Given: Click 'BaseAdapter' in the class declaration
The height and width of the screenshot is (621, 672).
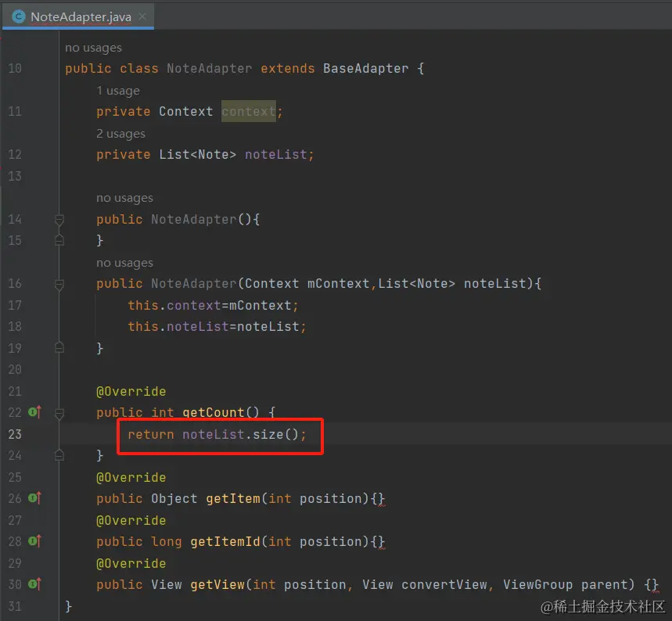Looking at the screenshot, I should (365, 69).
